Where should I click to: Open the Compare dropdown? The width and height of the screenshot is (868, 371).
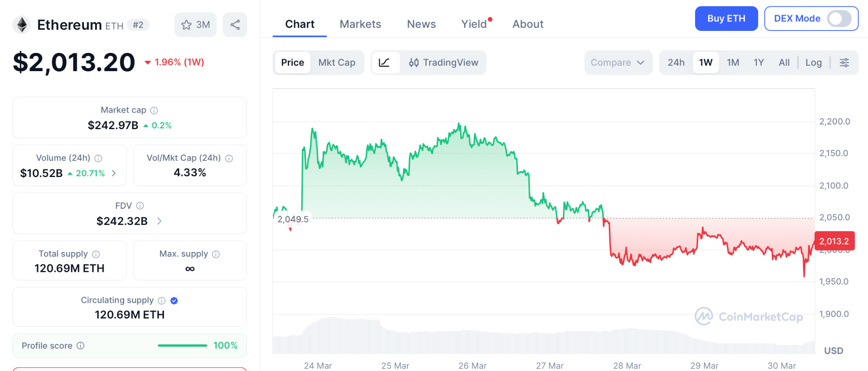(x=618, y=63)
